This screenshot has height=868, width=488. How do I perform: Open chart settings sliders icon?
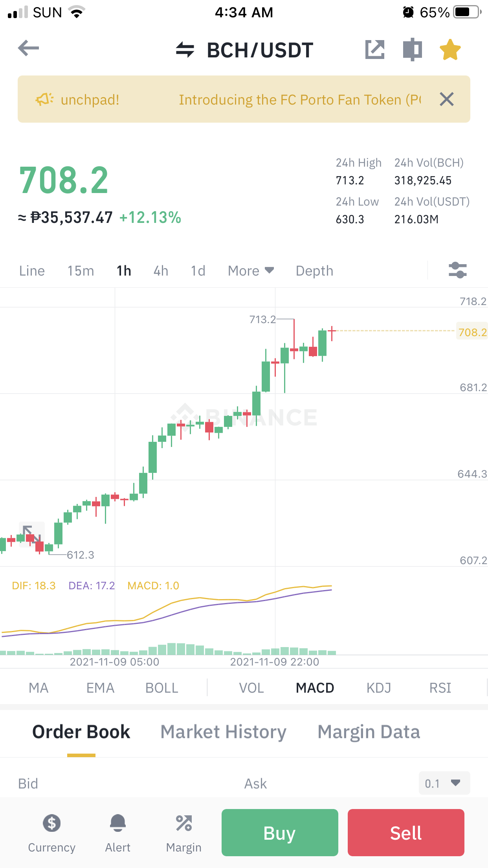(458, 270)
